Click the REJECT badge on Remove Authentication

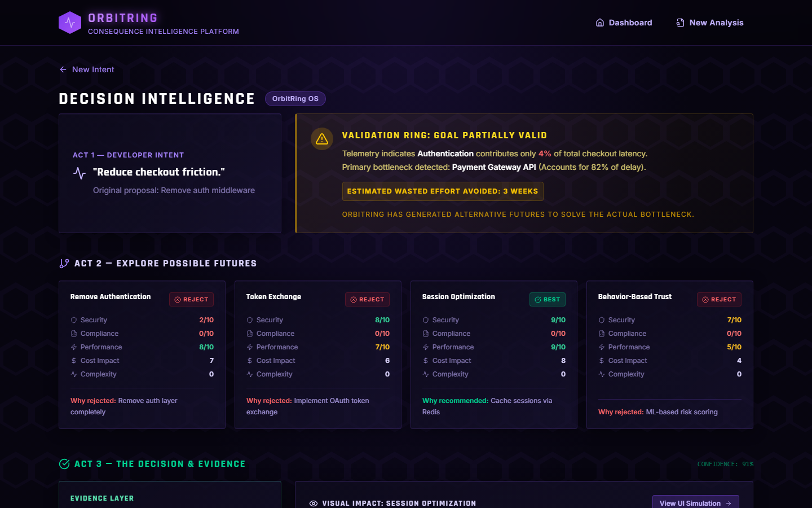coord(192,300)
